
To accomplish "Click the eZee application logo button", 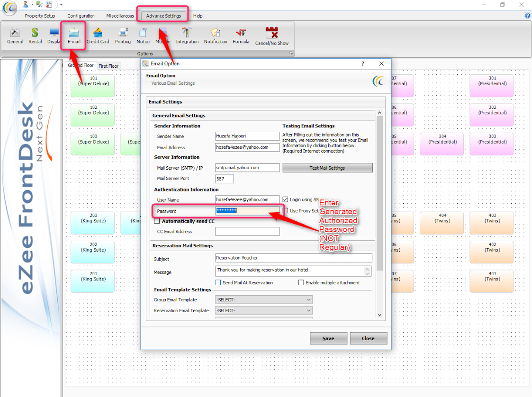I will click(x=10, y=8).
